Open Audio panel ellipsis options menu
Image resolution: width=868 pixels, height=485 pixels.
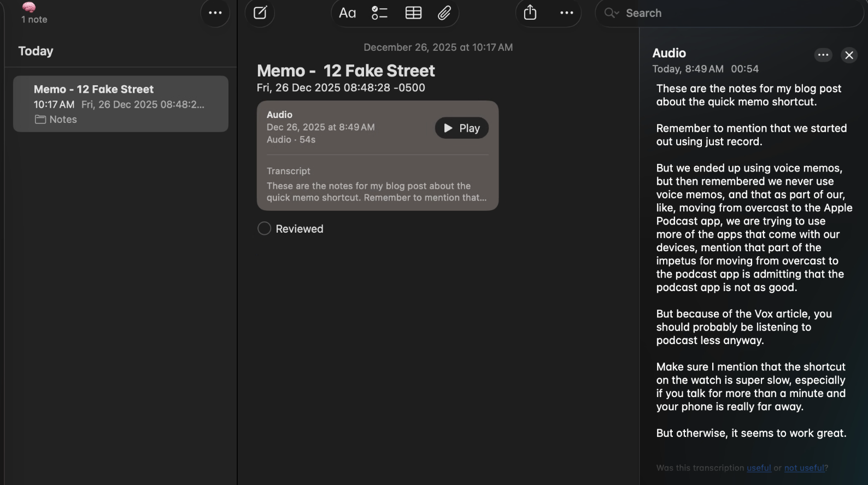(823, 55)
